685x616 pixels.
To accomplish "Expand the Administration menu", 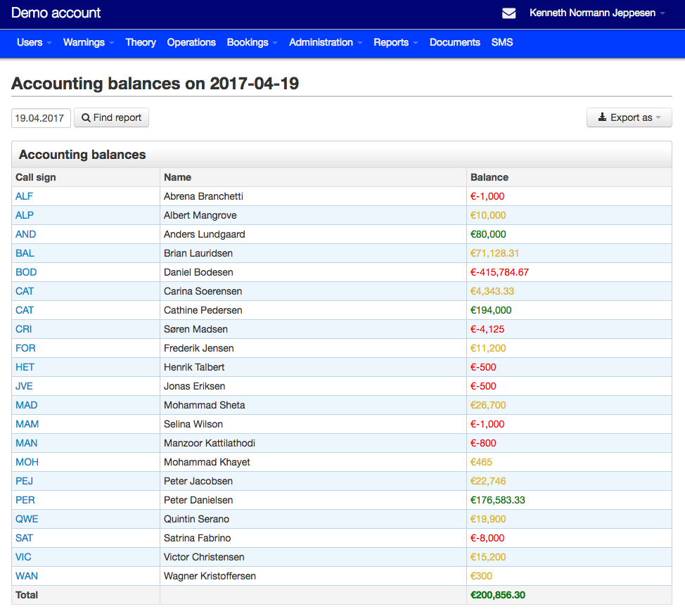I will (x=326, y=42).
